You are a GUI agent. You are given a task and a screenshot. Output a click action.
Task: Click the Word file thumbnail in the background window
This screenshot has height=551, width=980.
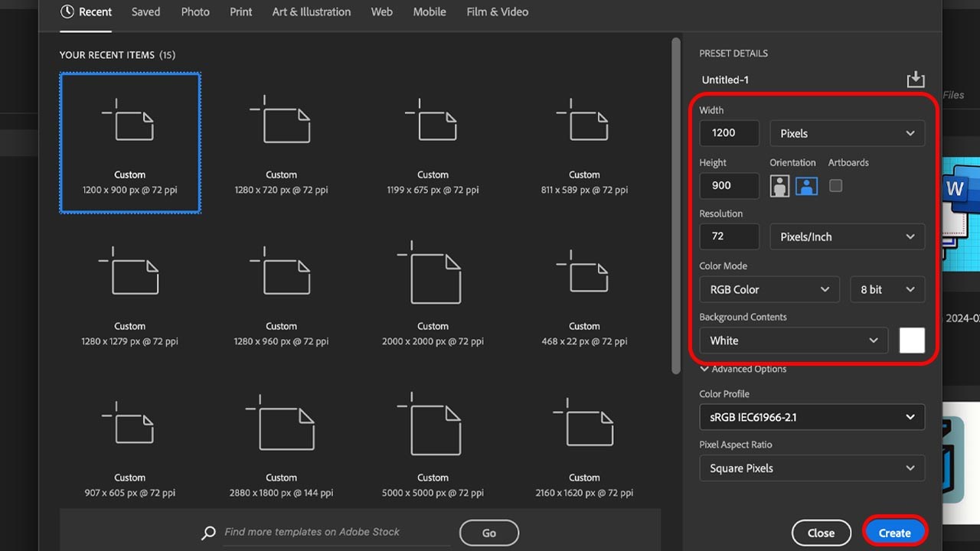(x=960, y=214)
